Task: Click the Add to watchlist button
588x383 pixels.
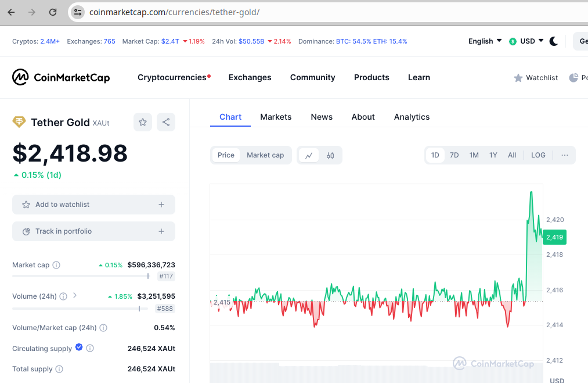Action: (x=94, y=205)
